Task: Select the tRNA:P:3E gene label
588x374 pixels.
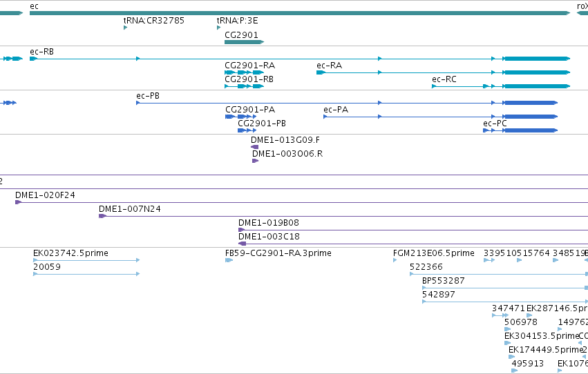Action: click(238, 21)
